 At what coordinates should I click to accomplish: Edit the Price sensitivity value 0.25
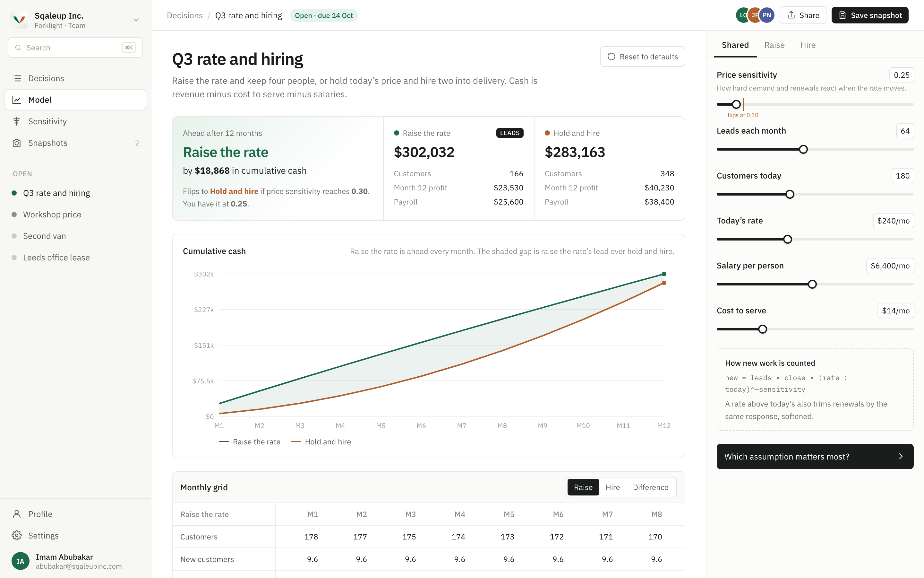tap(902, 75)
